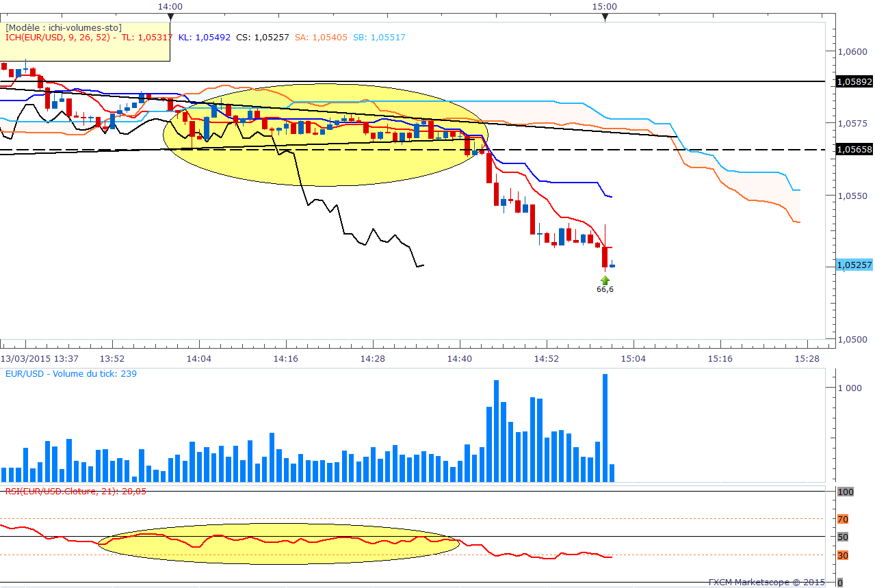Select the RSI(EUR/USD.Cloture, 21) indicator label

(x=75, y=491)
